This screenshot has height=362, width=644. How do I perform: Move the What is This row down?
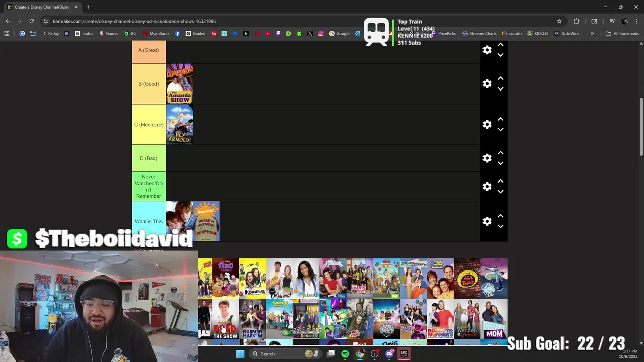coord(500,226)
